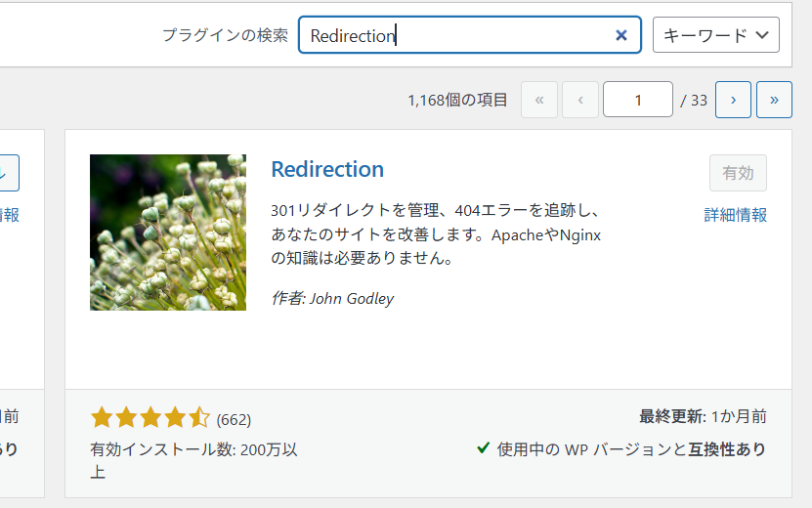Image resolution: width=812 pixels, height=508 pixels.
Task: Focus the plugin search box containing Redirection
Action: [x=459, y=35]
